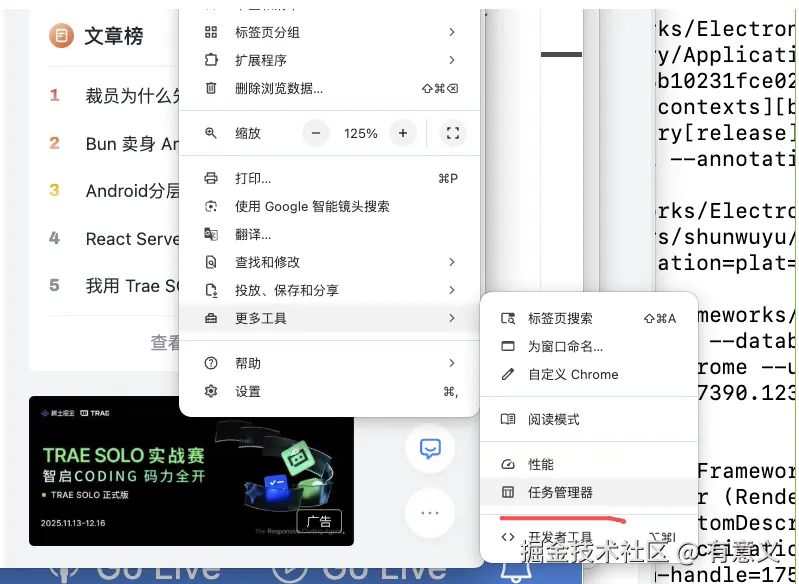Click the blue chat feedback floating button
The image size is (799, 584).
[x=430, y=448]
